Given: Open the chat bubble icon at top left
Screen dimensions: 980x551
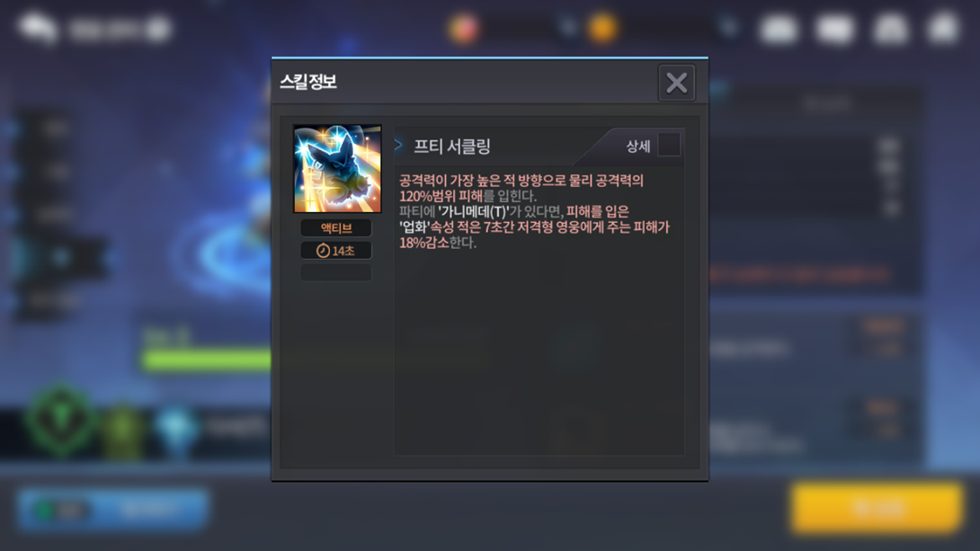Looking at the screenshot, I should pyautogui.click(x=38, y=28).
